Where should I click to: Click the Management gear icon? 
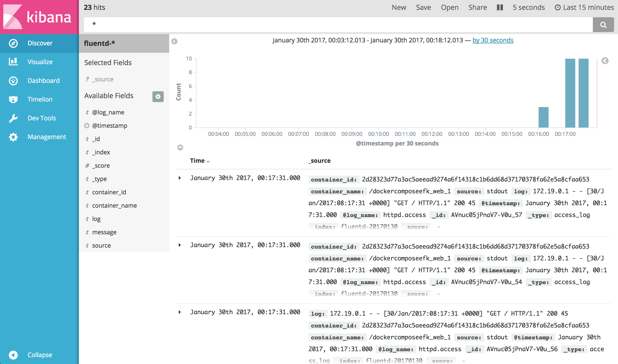point(13,137)
